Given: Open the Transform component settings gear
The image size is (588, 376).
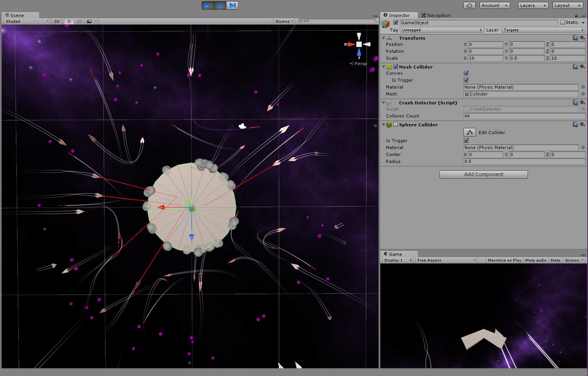Looking at the screenshot, I should point(582,38).
